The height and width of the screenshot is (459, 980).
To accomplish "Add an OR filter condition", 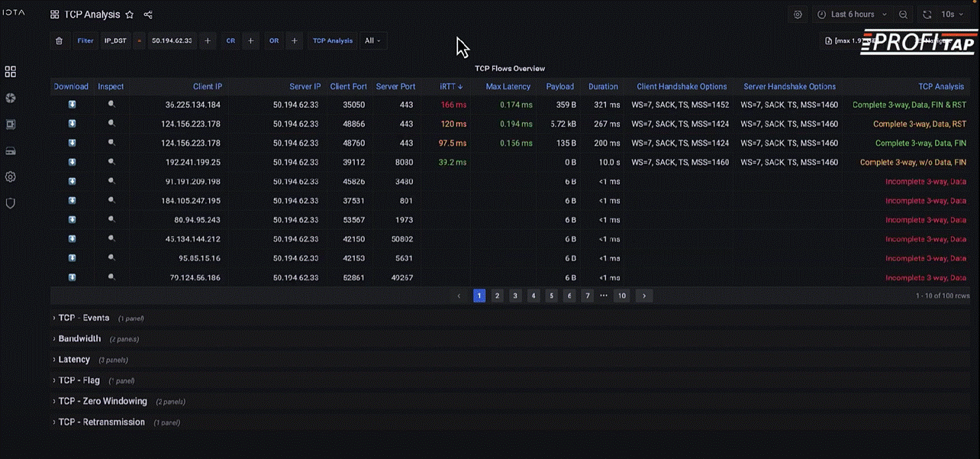I will pos(295,41).
